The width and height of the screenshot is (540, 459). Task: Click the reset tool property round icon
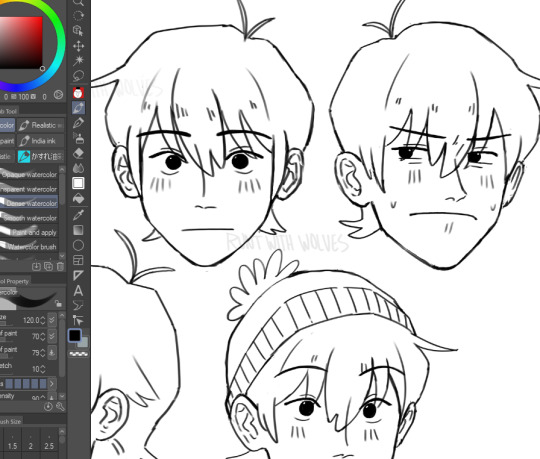coord(49,407)
